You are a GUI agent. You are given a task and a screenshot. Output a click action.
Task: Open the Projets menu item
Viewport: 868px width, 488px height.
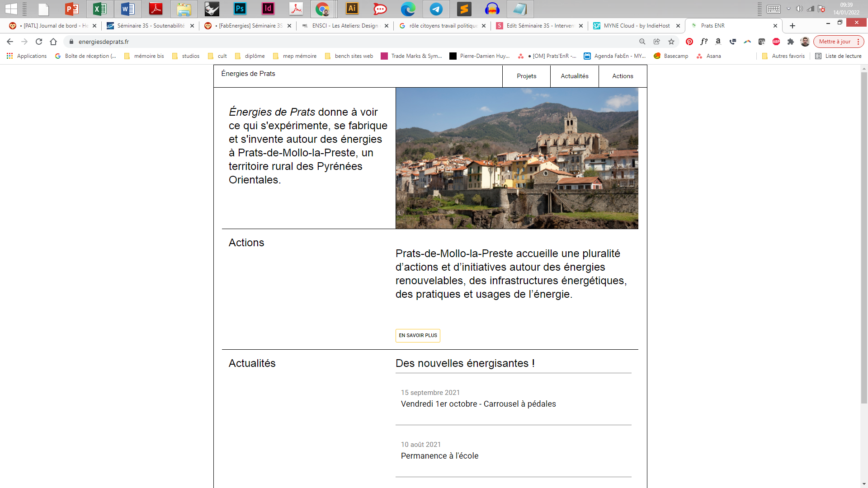click(526, 76)
